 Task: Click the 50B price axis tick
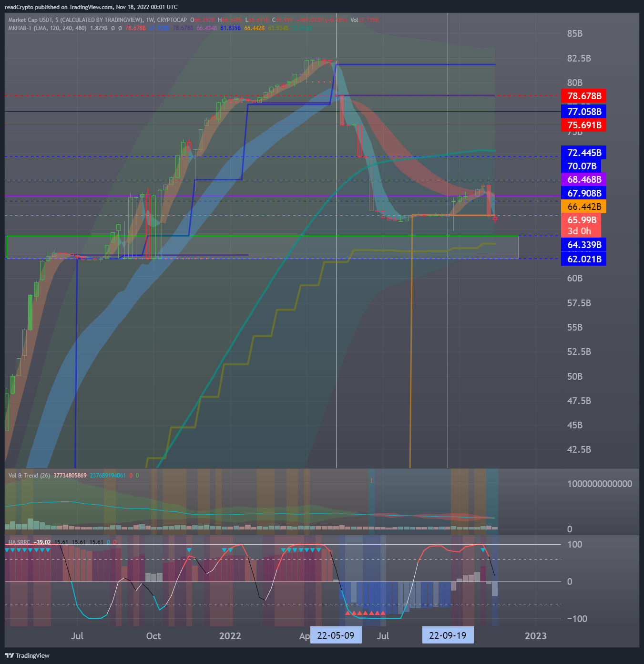[575, 376]
